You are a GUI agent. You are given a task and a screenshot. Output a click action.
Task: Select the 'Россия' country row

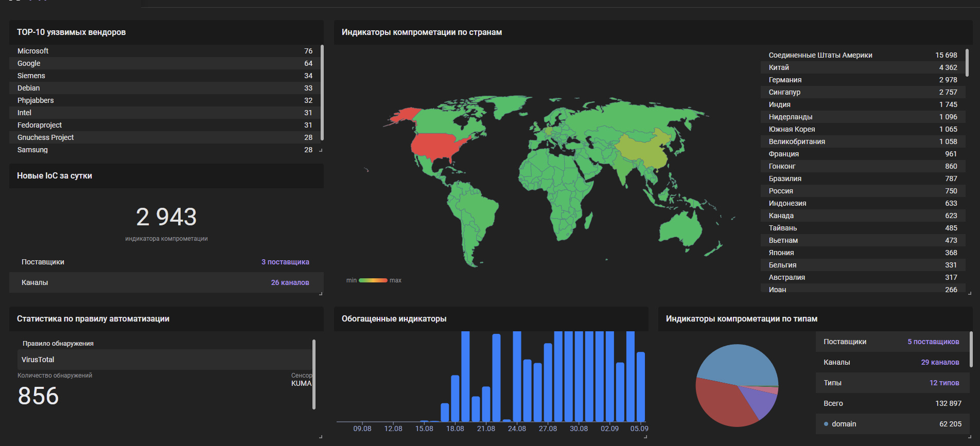[x=863, y=191]
